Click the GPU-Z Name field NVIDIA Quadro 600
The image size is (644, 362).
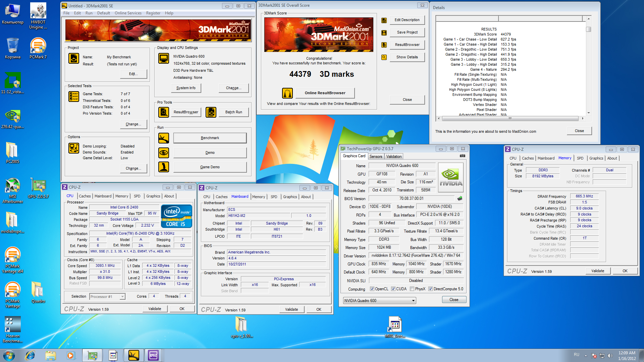[402, 166]
